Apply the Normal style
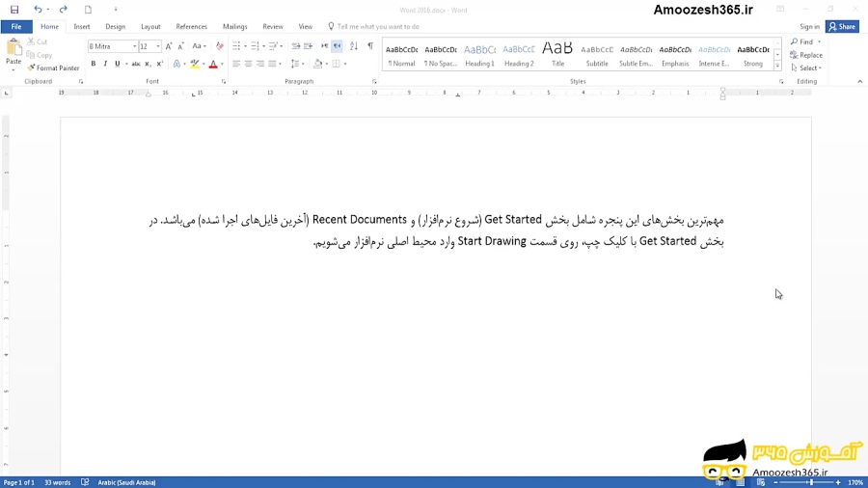The height and width of the screenshot is (488, 868). coord(401,55)
